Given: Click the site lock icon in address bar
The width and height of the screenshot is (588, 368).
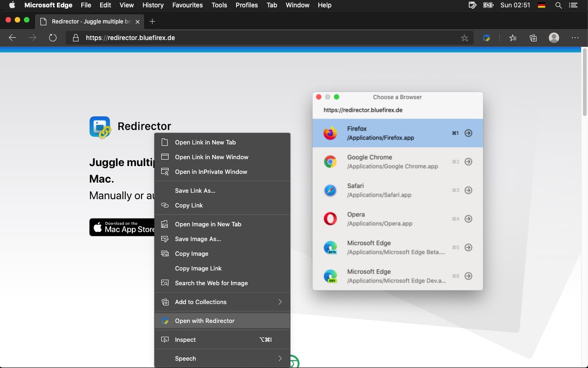Looking at the screenshot, I should (76, 38).
